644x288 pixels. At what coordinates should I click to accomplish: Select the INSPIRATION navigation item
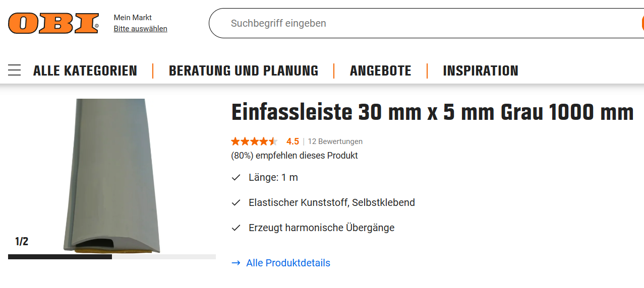(x=481, y=70)
